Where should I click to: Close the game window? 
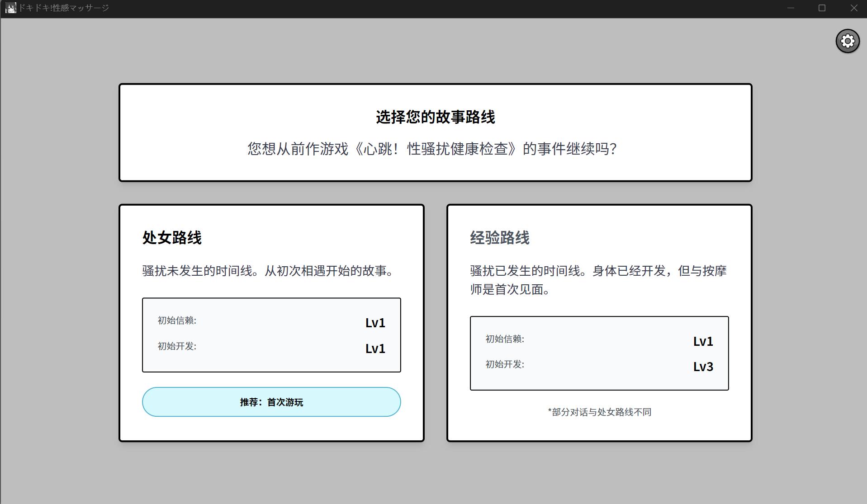pyautogui.click(x=853, y=8)
